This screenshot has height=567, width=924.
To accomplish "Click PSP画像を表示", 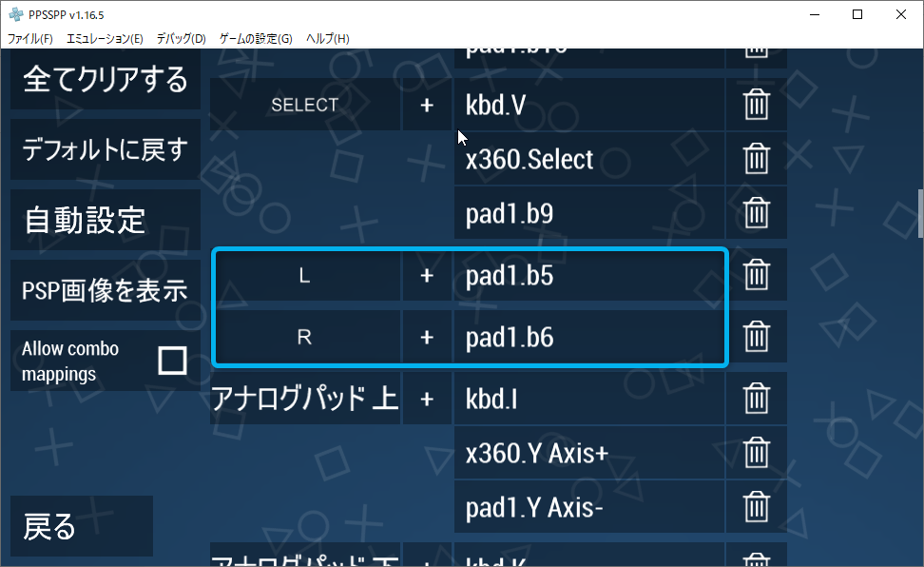I will point(100,289).
